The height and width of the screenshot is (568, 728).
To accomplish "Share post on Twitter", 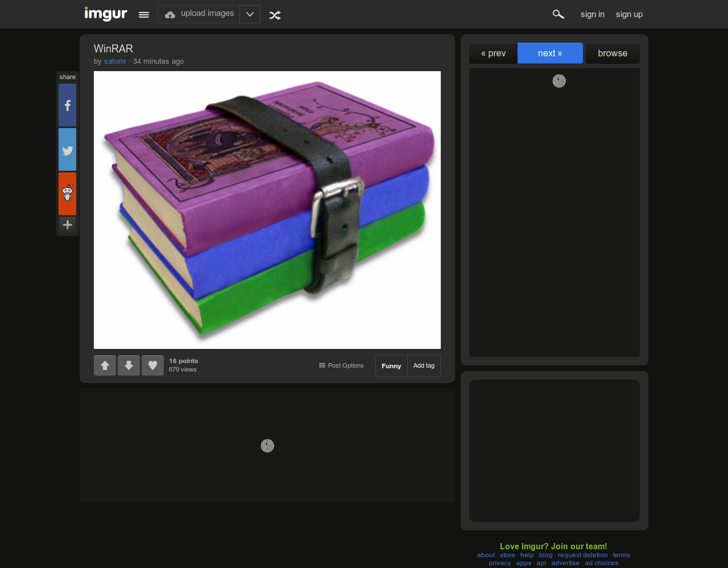I will coord(67,150).
